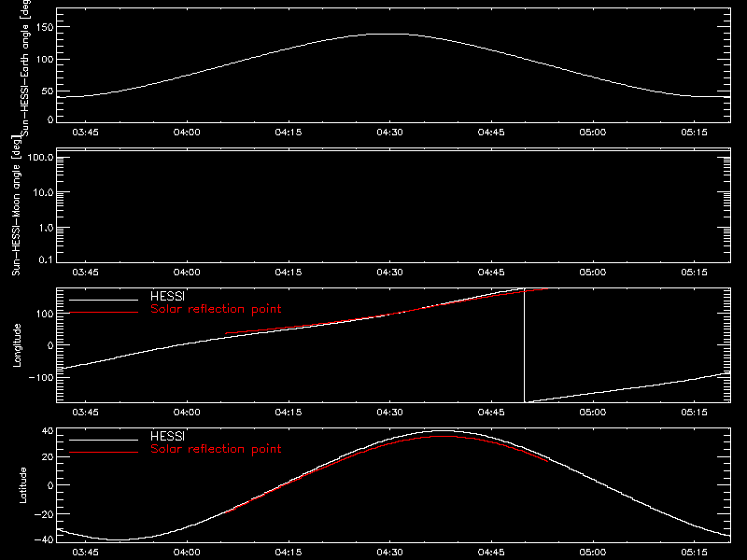Image resolution: width=747 pixels, height=560 pixels.
Task: Click the 150 tick on Earth angle axis
Action: click(45, 27)
